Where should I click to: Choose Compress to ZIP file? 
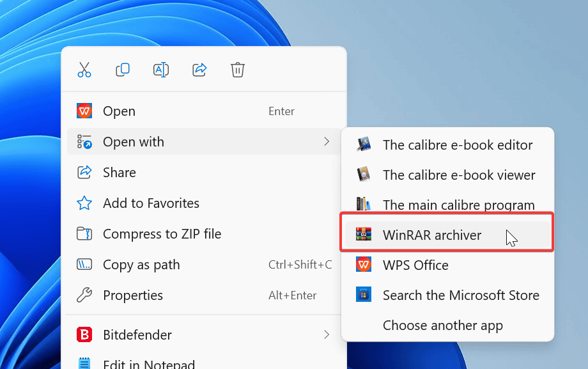[x=204, y=234]
